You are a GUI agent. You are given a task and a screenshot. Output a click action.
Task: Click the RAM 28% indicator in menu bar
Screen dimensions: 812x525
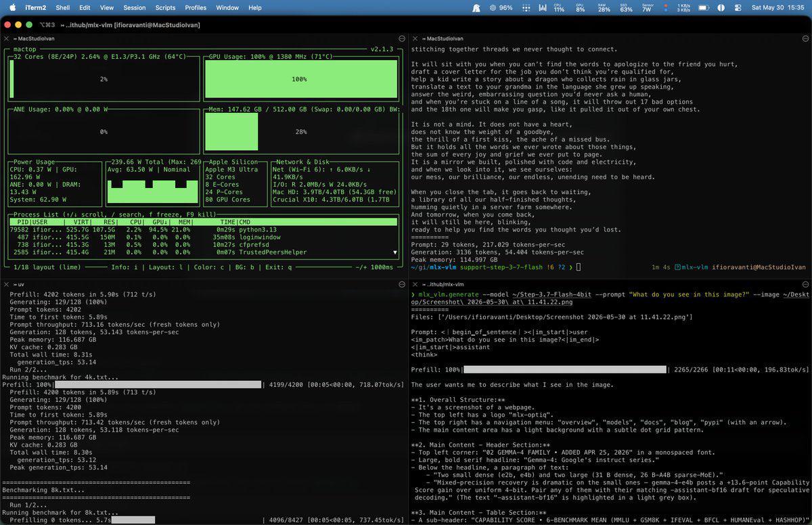602,8
